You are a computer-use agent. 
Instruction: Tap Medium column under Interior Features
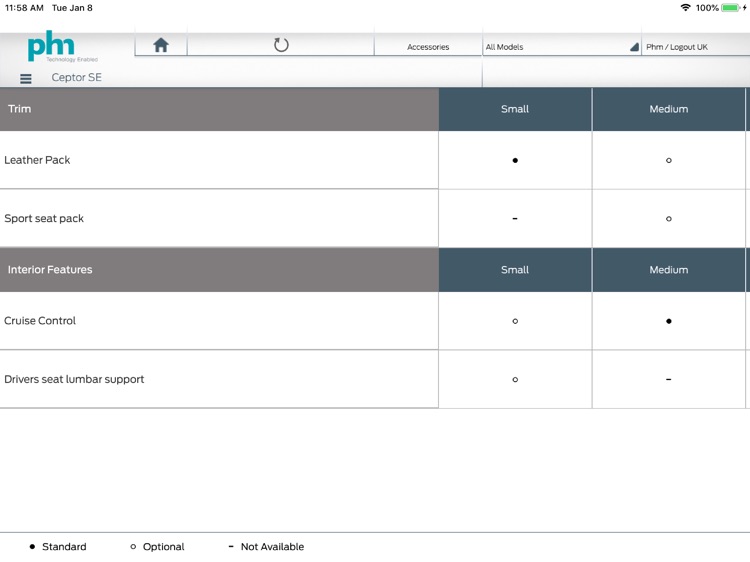point(669,270)
